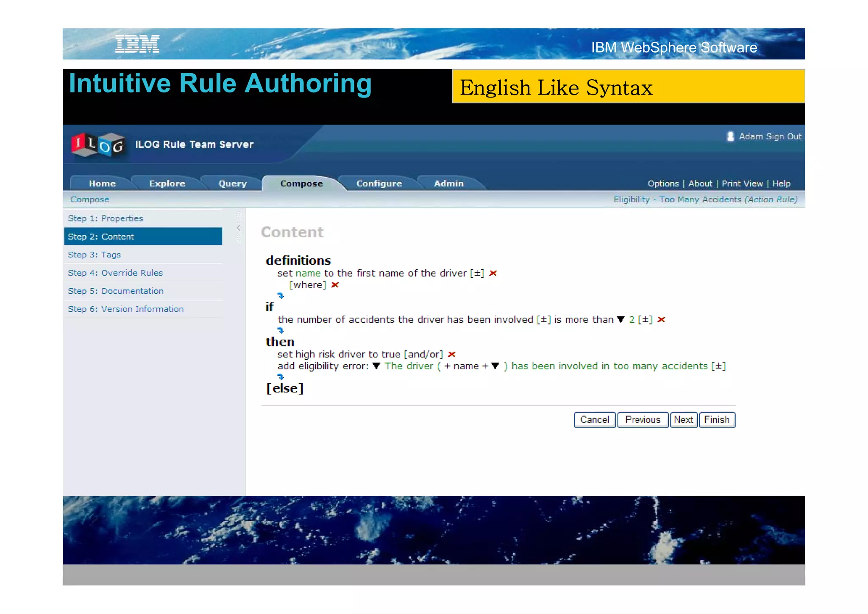Click blue add arrow under the if condition
The width and height of the screenshot is (868, 614).
pyautogui.click(x=281, y=330)
